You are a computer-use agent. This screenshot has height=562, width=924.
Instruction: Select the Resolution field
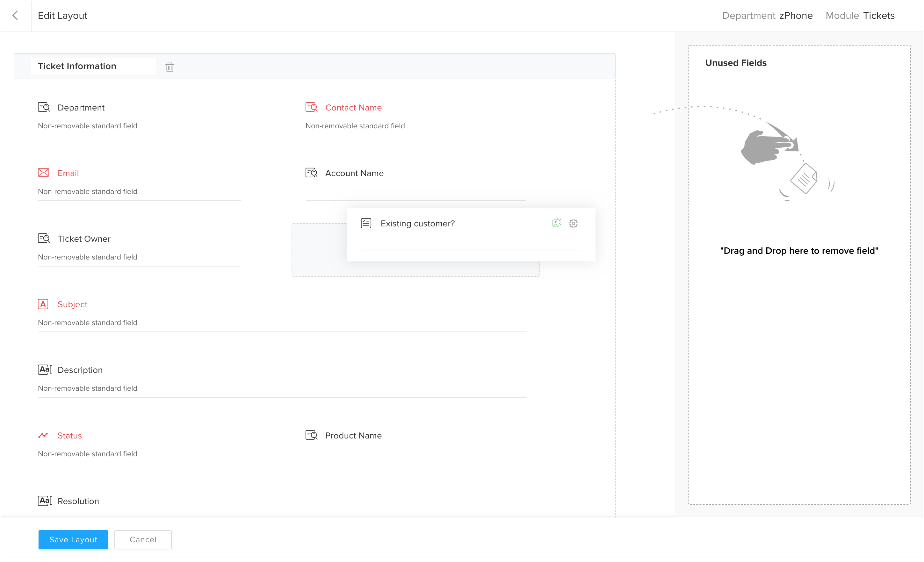coord(78,501)
